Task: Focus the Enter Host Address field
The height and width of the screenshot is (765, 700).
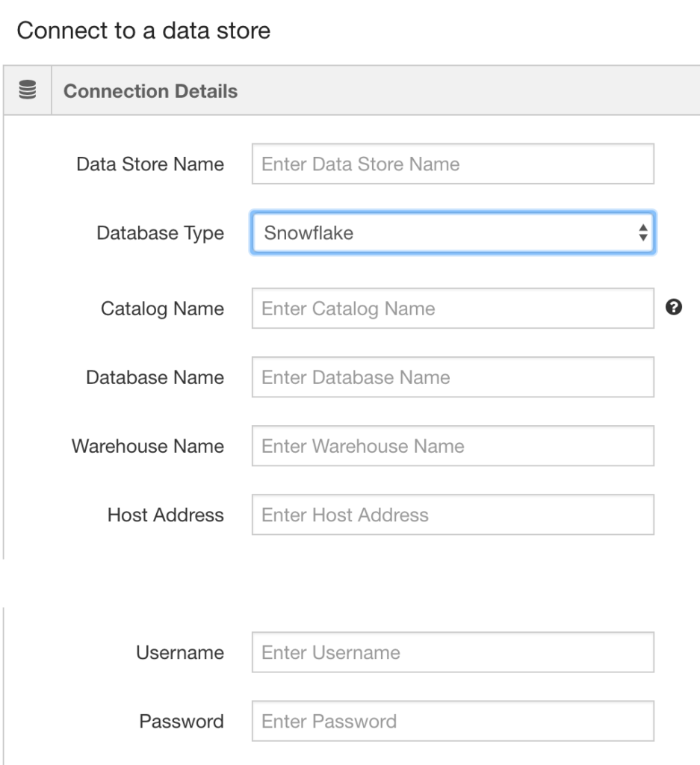Action: (x=453, y=515)
